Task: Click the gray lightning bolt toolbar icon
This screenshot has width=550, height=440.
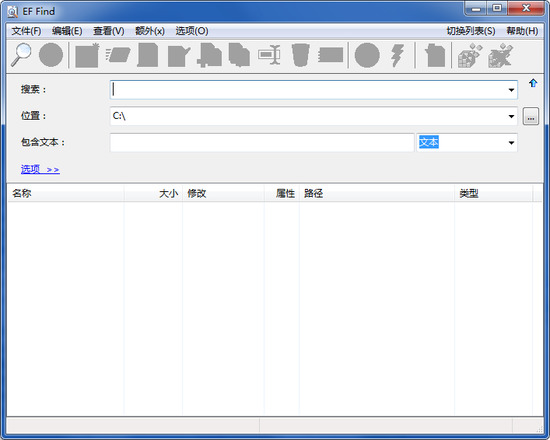Action: 397,55
